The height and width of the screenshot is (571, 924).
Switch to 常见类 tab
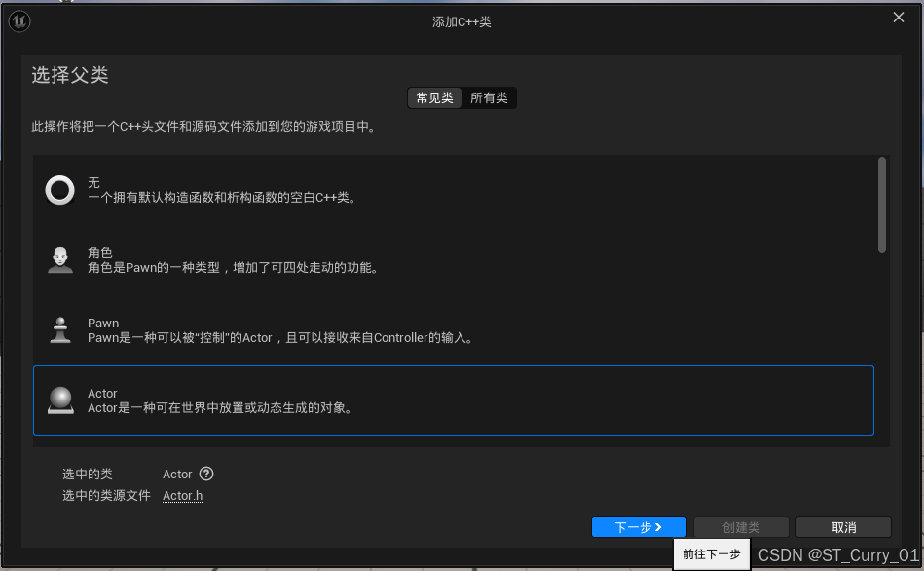435,97
